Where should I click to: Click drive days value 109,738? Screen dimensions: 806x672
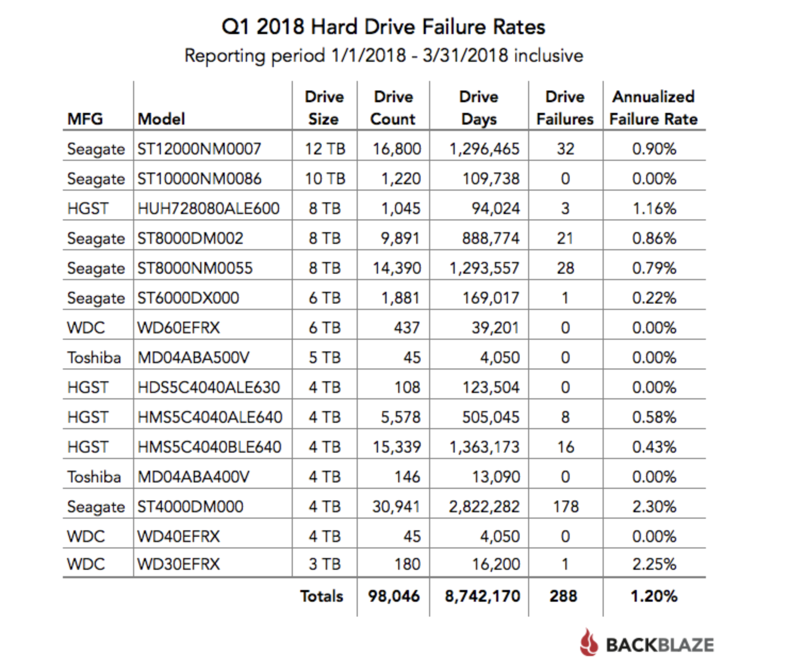tap(491, 178)
